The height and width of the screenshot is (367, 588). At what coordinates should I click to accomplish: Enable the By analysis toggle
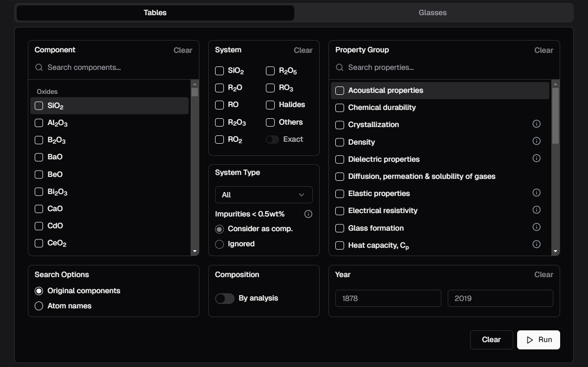pyautogui.click(x=225, y=299)
